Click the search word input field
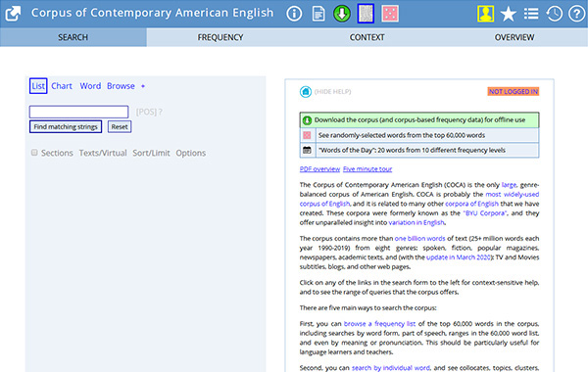This screenshot has width=588, height=372. point(78,112)
